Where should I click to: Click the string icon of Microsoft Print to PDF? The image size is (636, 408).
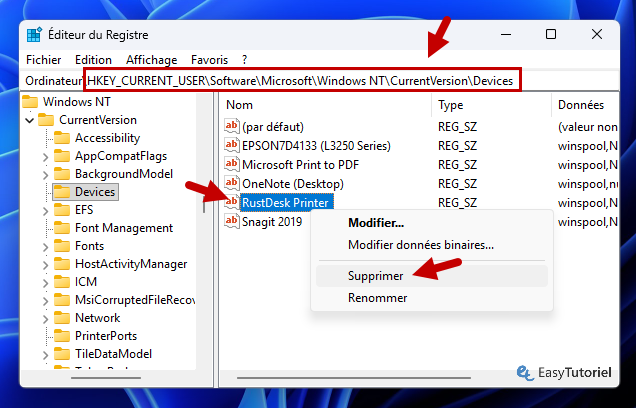[232, 164]
